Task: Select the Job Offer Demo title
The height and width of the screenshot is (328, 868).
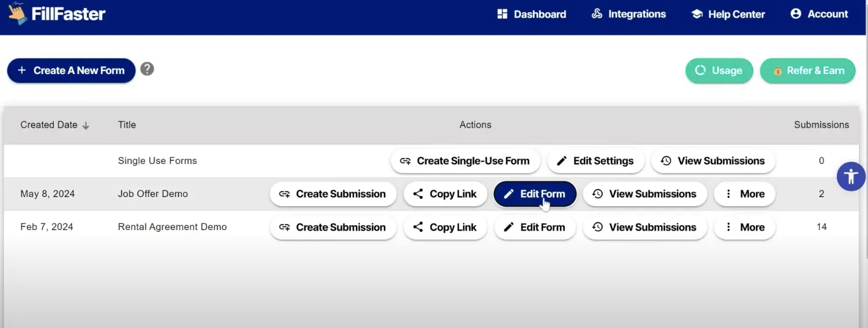Action: [153, 194]
